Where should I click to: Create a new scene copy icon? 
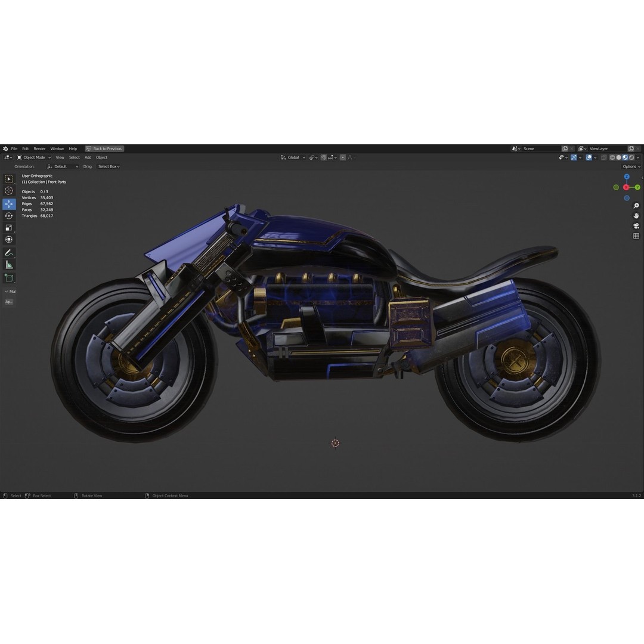tap(565, 148)
